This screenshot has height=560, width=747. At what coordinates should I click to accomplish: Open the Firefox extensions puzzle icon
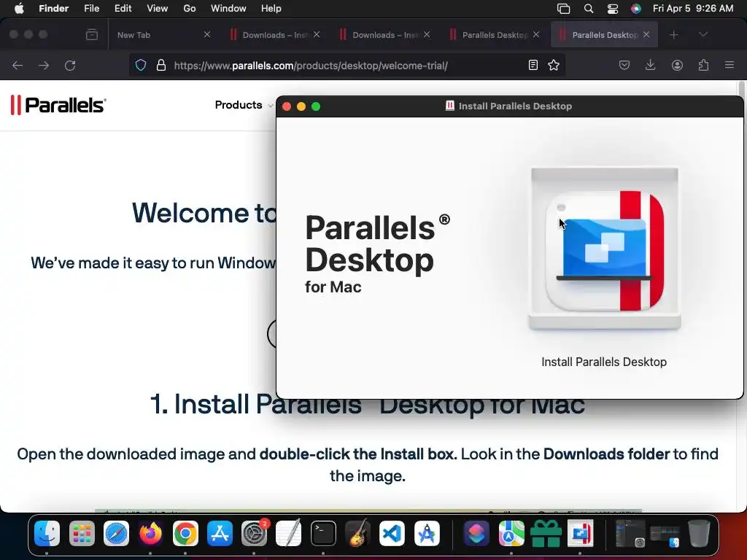coord(703,65)
